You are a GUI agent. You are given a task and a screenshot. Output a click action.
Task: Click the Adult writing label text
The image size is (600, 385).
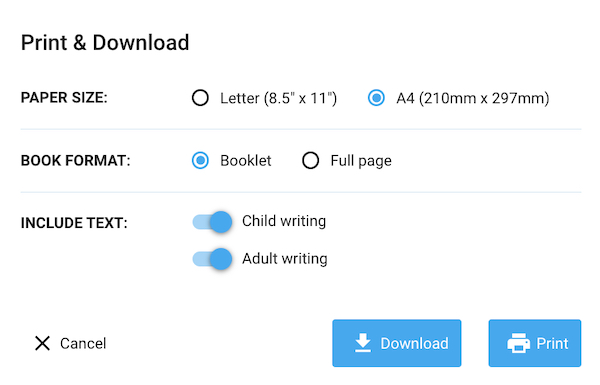(285, 259)
